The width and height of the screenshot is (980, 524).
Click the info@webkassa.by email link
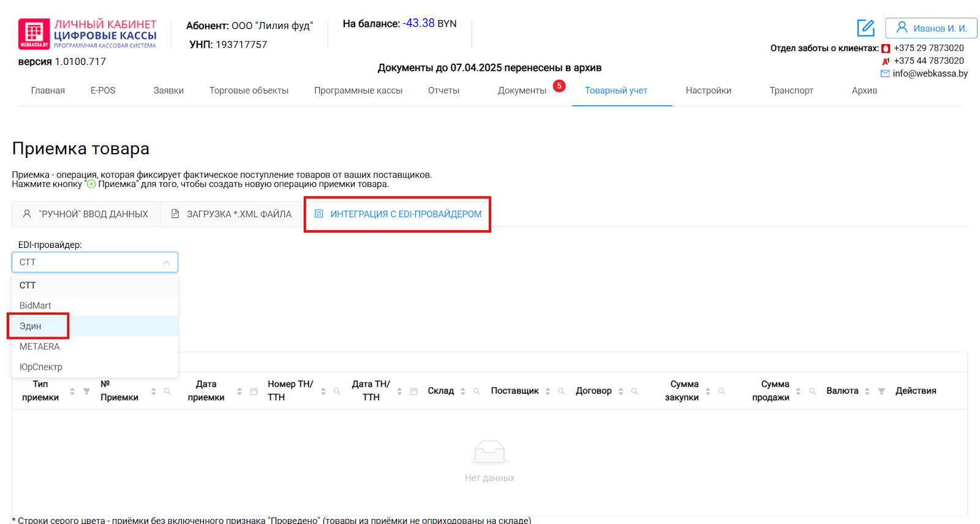pos(930,73)
